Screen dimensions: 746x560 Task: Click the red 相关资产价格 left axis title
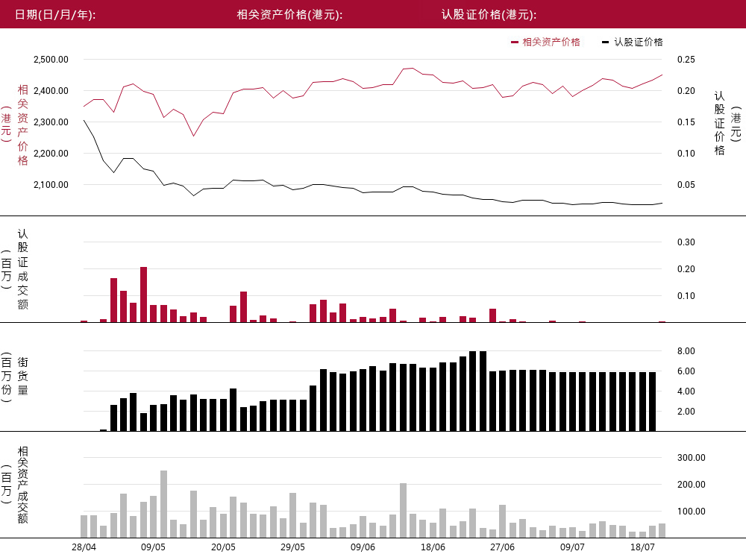(22, 125)
